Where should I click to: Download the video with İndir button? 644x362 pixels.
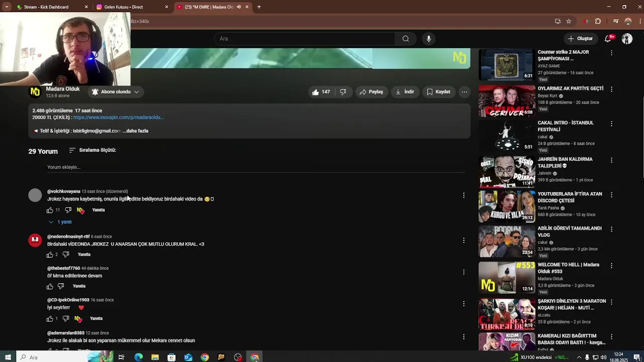pyautogui.click(x=405, y=92)
